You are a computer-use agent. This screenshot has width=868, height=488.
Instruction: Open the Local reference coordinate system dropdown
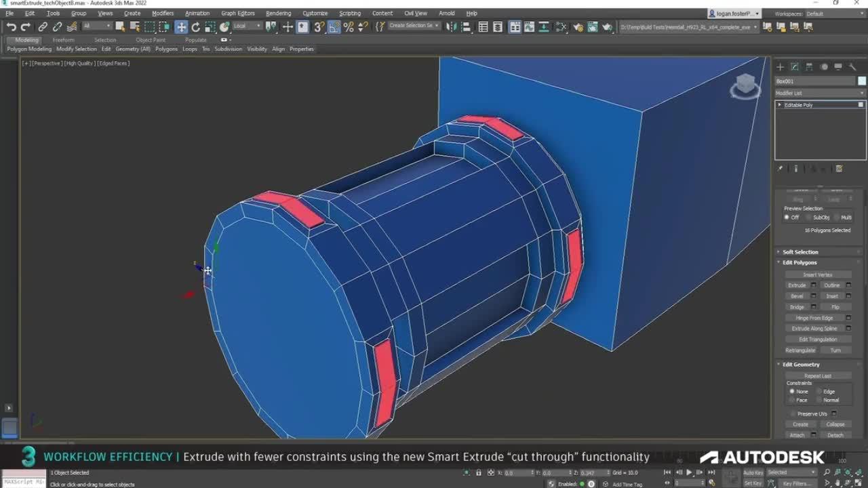[246, 26]
